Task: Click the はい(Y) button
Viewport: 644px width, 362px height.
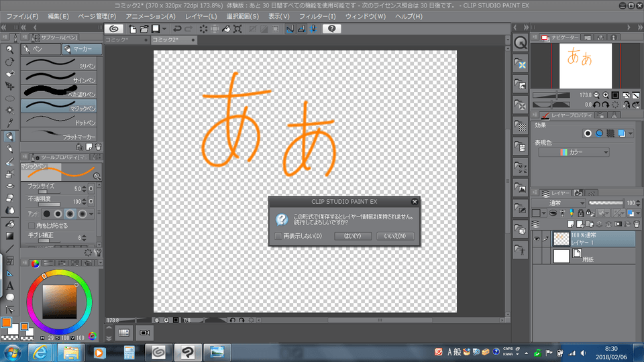Action: click(352, 236)
